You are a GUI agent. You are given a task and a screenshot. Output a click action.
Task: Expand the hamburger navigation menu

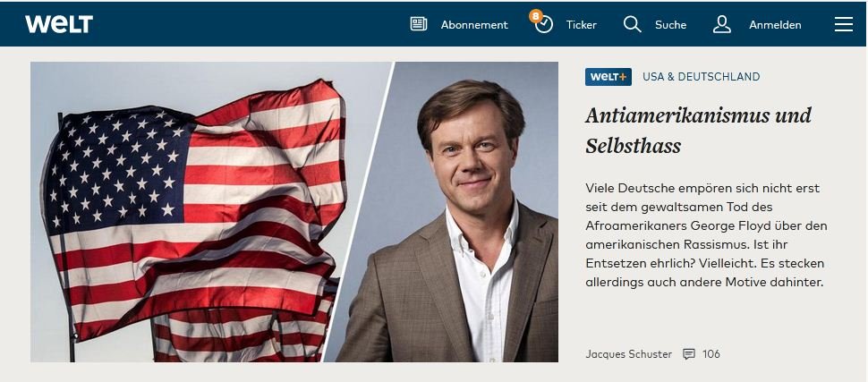pos(844,24)
